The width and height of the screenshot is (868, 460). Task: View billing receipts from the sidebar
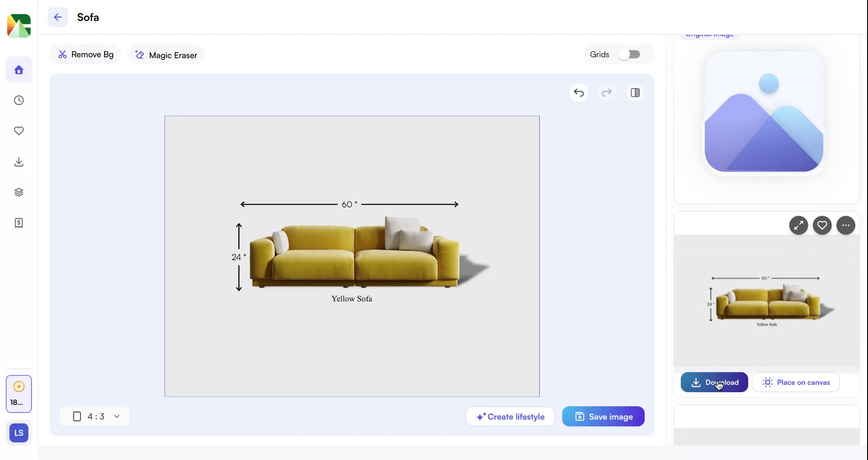tap(19, 223)
